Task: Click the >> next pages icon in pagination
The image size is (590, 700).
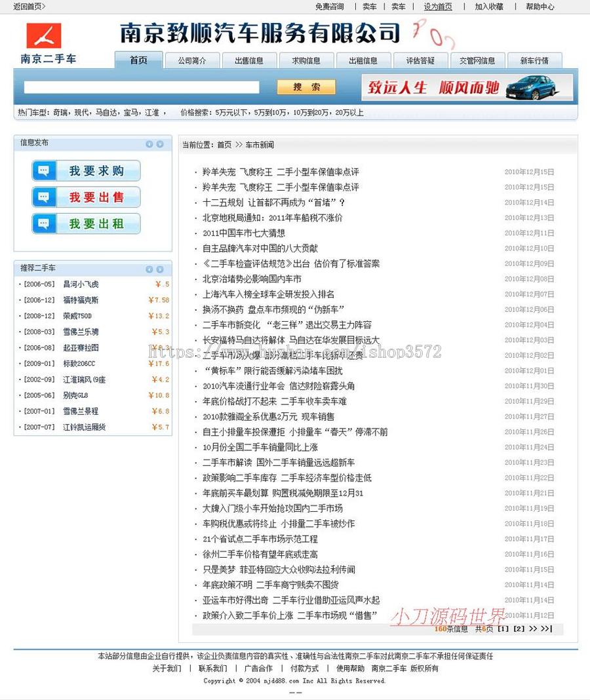Action: 534,628
